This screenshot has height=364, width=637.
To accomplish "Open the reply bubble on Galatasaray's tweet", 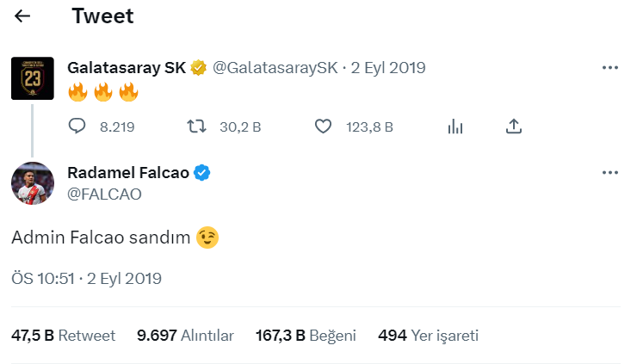I will [x=77, y=126].
